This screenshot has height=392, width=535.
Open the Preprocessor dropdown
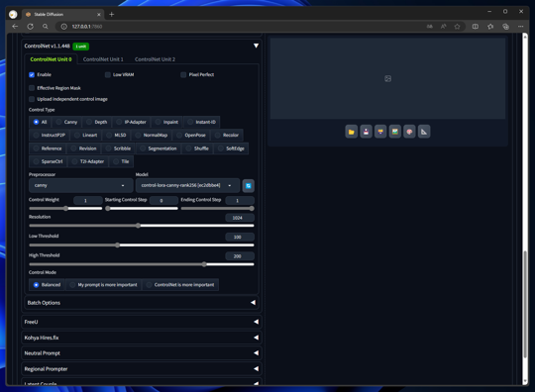click(x=81, y=185)
